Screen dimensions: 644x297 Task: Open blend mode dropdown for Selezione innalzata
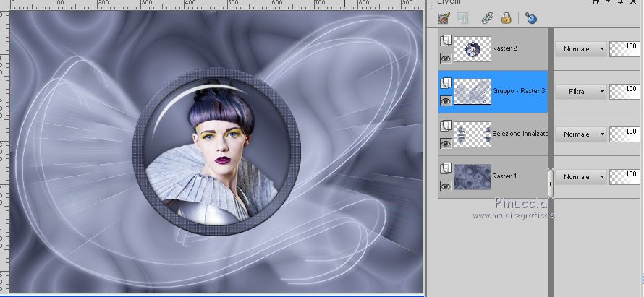pyautogui.click(x=581, y=134)
